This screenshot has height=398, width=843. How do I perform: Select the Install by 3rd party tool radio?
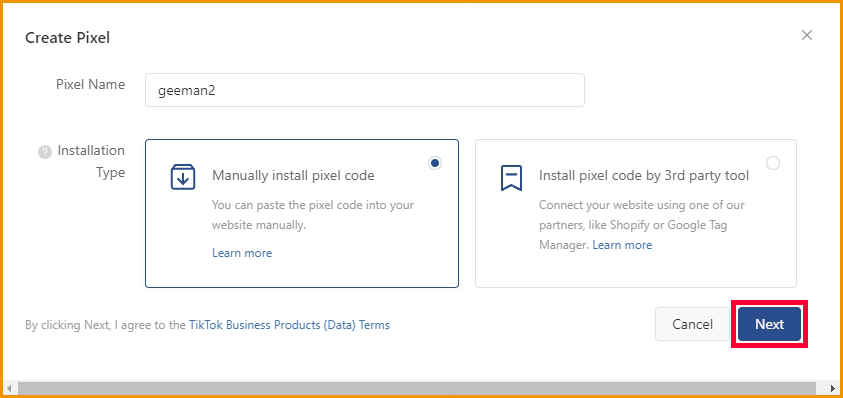pos(773,163)
